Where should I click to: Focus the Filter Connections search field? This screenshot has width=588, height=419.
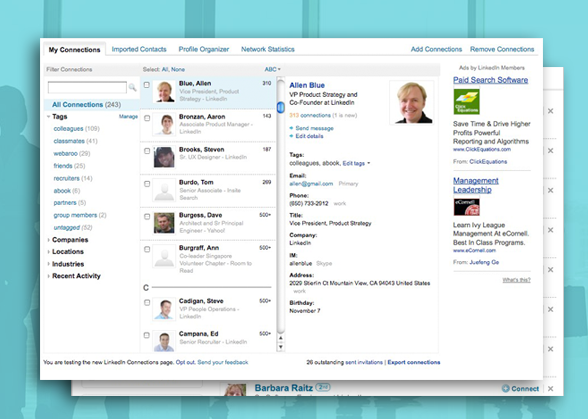(87, 87)
